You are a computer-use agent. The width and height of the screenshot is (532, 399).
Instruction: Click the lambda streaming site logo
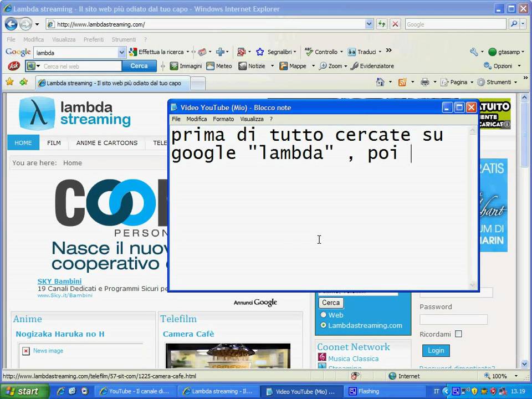point(75,113)
